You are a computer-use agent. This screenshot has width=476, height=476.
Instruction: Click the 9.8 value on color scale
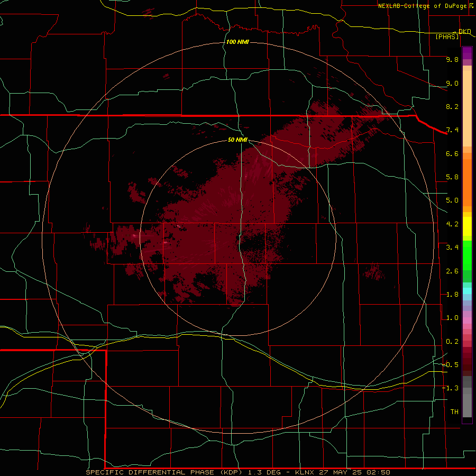point(452,59)
